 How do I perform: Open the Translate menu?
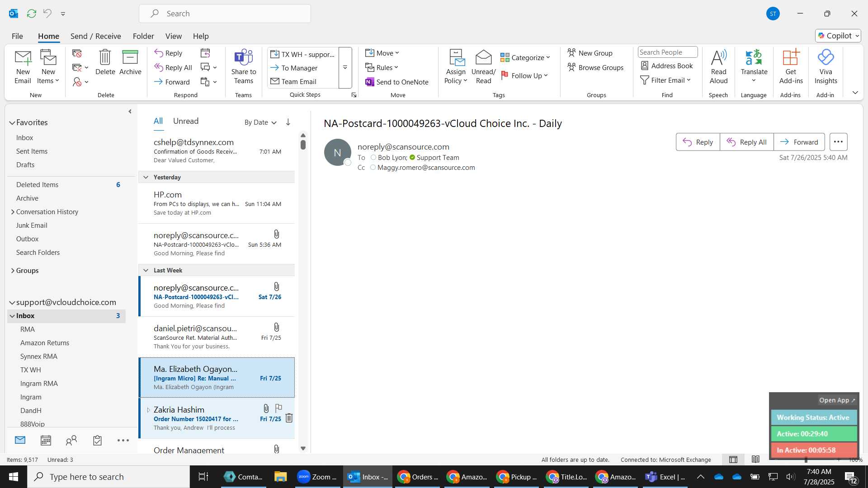point(754,67)
